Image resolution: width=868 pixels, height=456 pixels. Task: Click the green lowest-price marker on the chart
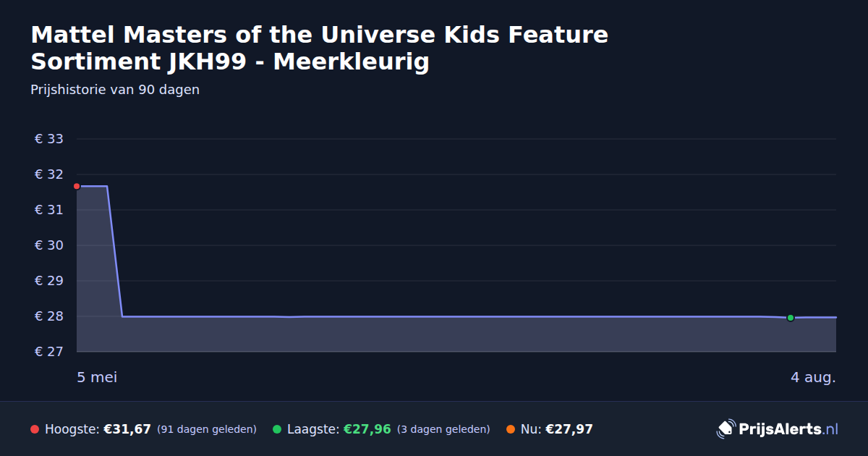[791, 318]
